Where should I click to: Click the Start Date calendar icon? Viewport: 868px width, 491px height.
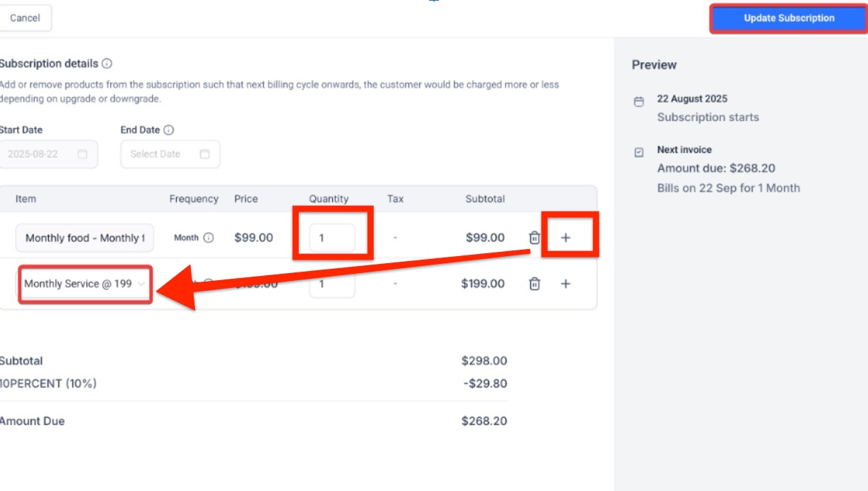[x=83, y=154]
